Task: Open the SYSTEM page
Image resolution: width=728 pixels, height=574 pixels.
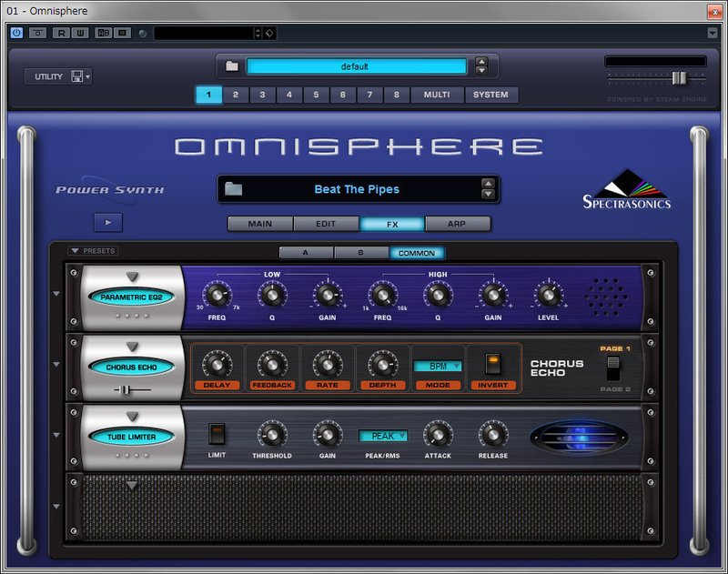Action: (x=490, y=95)
